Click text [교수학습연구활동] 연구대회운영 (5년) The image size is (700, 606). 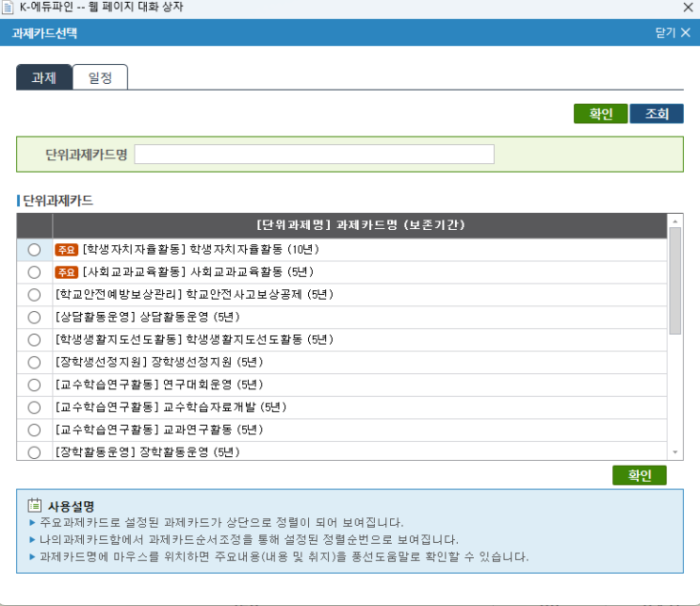(159, 385)
